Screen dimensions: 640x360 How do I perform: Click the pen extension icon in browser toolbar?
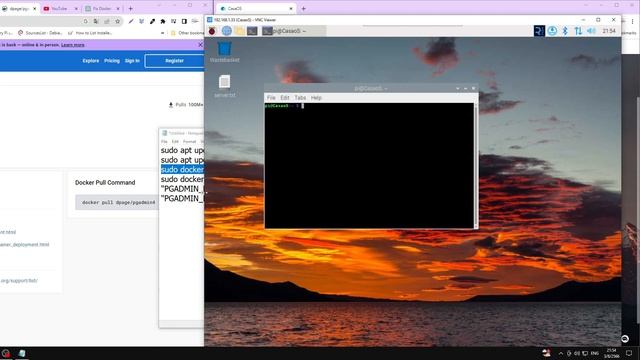point(131,21)
